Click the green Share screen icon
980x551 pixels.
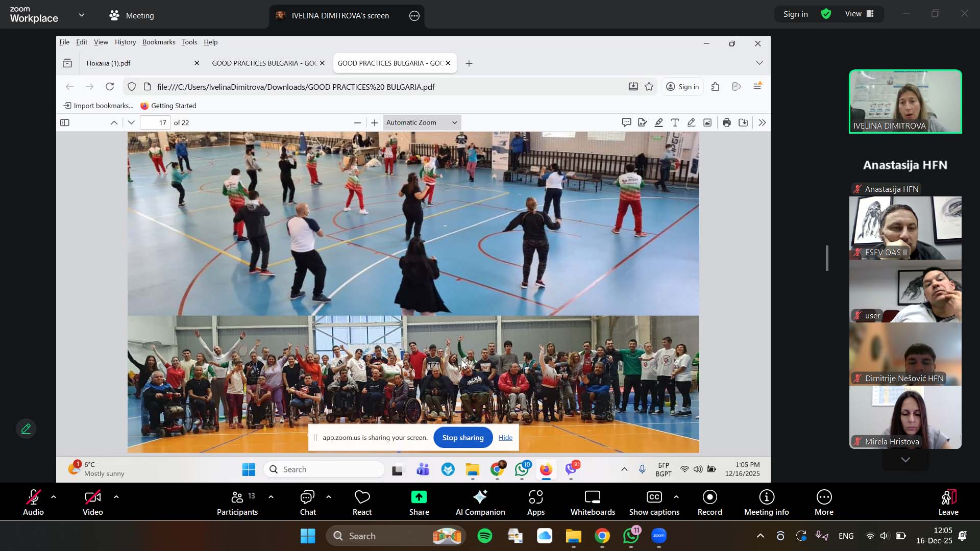click(x=419, y=497)
